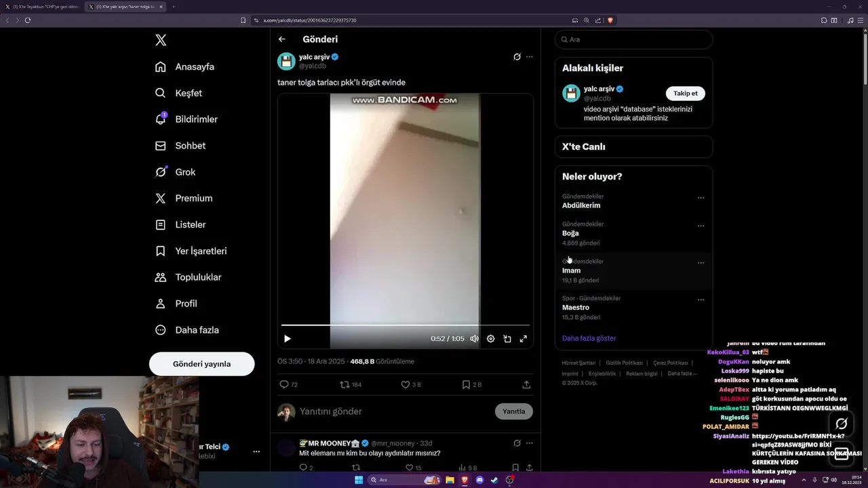Open options for Boğa trend
Image resolution: width=868 pixels, height=488 pixels.
[x=701, y=226]
